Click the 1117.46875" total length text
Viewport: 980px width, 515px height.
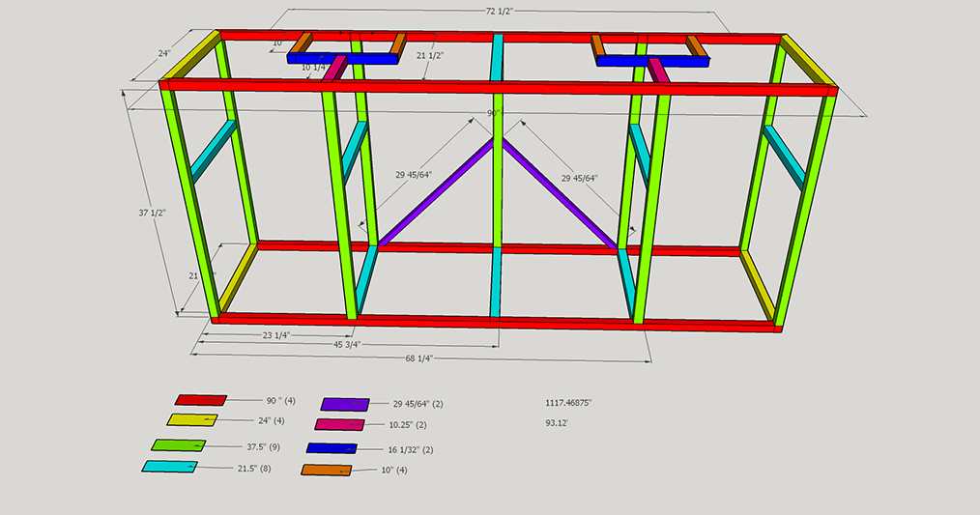pos(568,403)
